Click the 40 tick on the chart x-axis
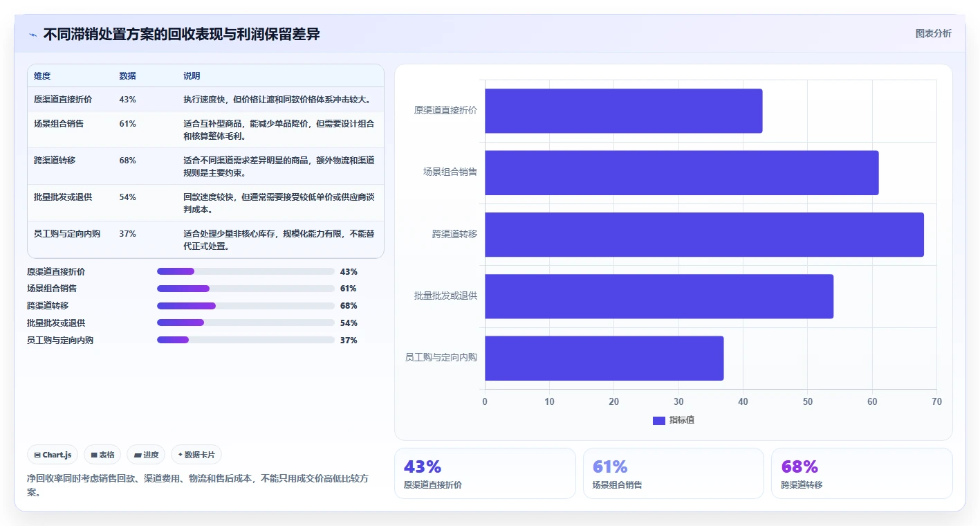Screen dimensions: 980x526 click(743, 402)
